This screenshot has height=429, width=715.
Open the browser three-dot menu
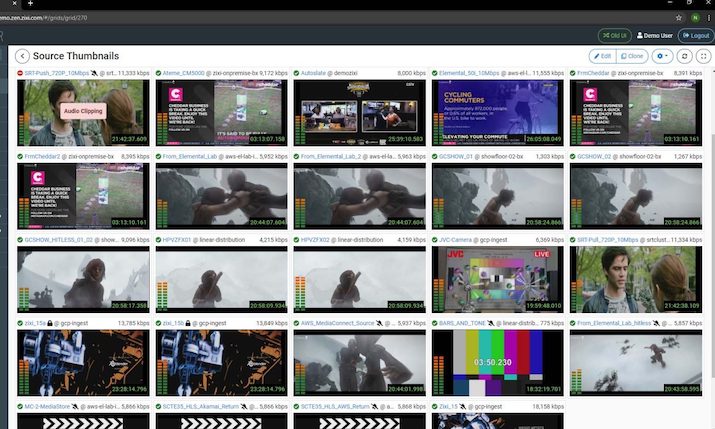[x=709, y=18]
